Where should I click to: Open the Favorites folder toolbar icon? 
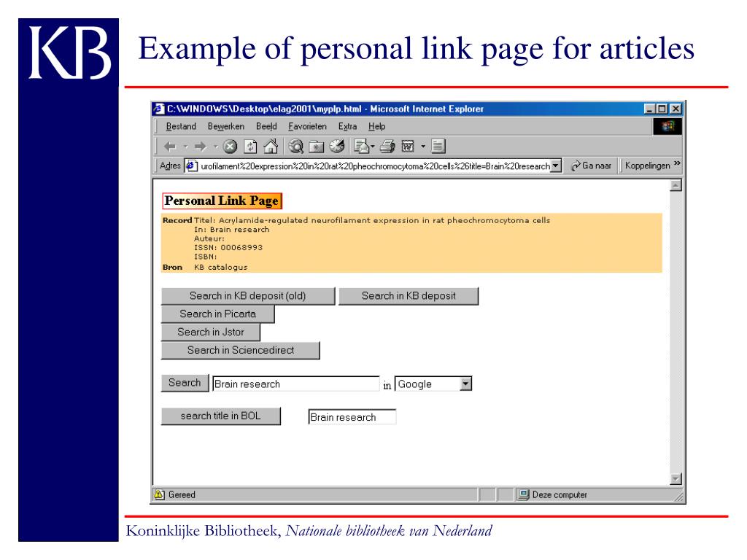[x=317, y=146]
